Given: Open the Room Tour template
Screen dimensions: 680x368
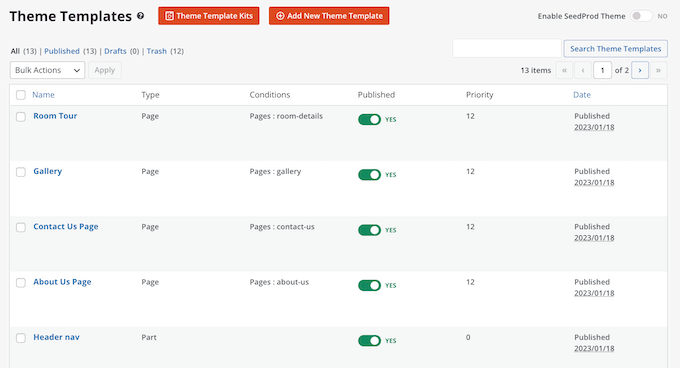Looking at the screenshot, I should 55,116.
